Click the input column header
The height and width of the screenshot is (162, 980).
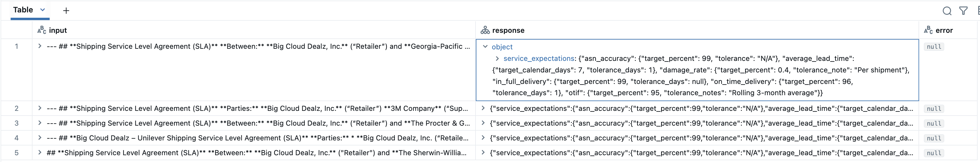pos(58,30)
